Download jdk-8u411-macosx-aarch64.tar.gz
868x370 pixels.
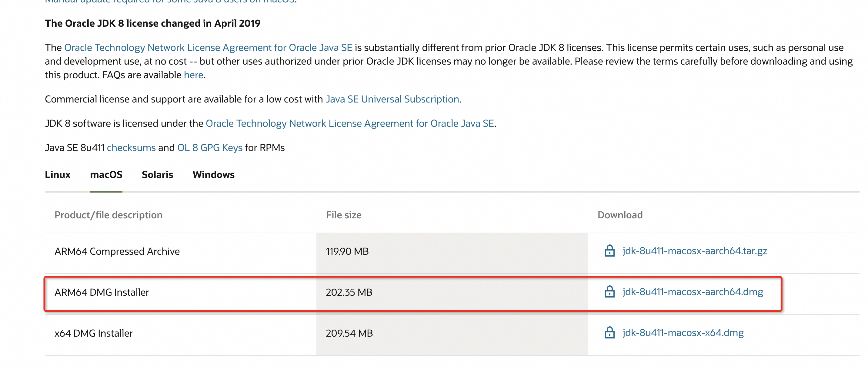pos(694,251)
